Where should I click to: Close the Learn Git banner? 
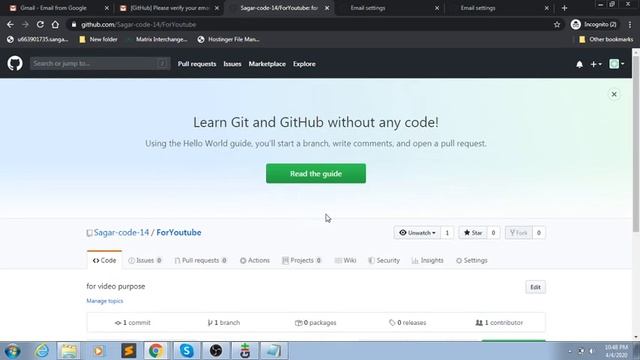point(613,94)
